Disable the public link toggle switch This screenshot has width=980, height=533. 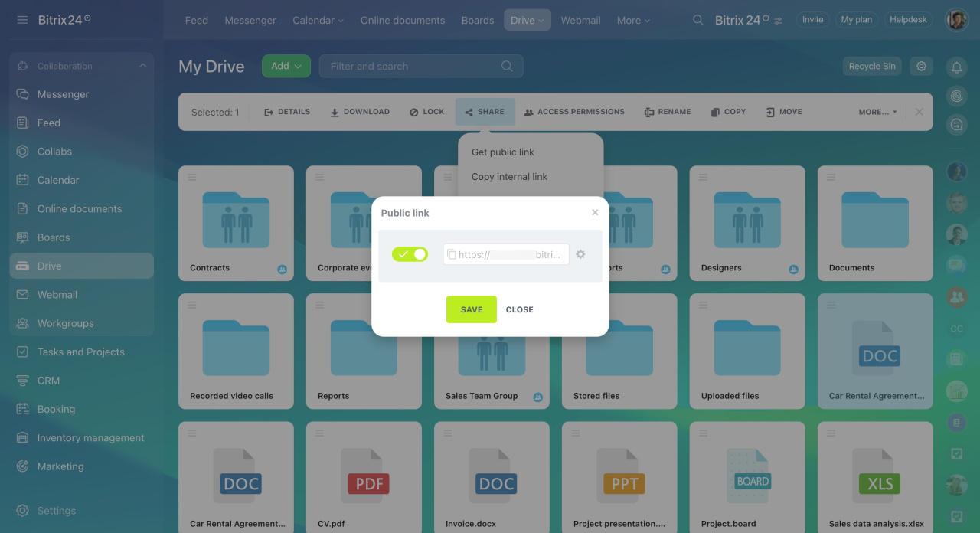click(410, 254)
